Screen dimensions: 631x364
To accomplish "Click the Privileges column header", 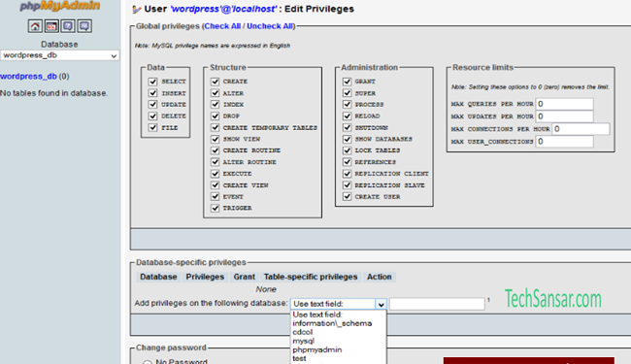I will (205, 277).
